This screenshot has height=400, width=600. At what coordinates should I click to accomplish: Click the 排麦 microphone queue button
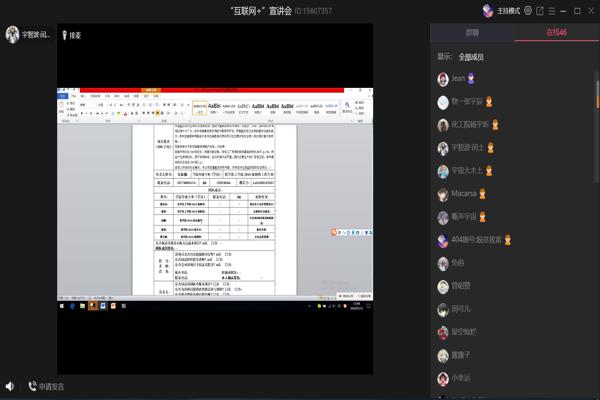(x=72, y=35)
